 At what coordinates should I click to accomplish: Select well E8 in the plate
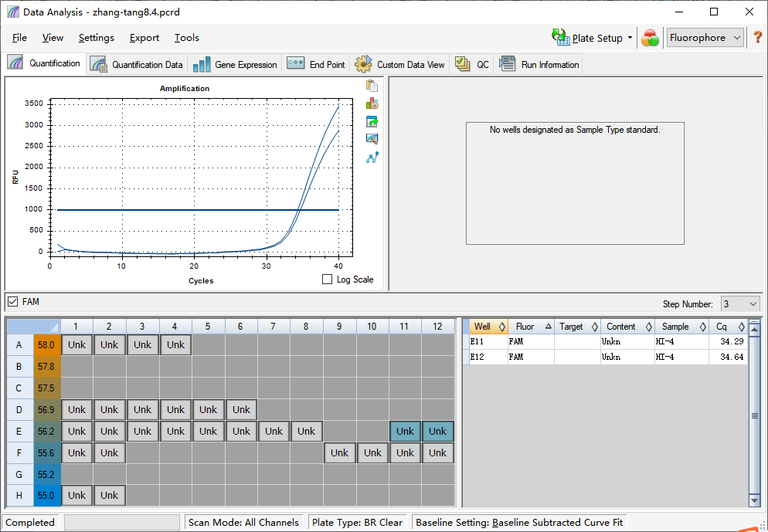coord(307,431)
